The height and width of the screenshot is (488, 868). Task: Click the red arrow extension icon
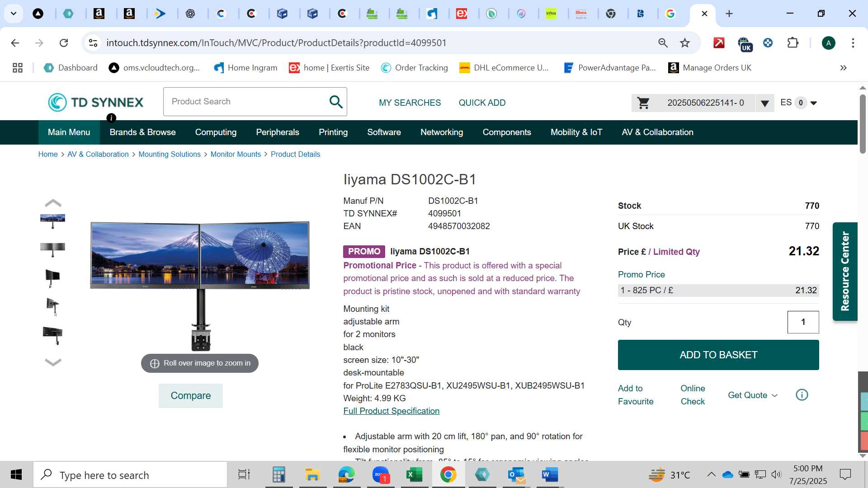point(719,43)
